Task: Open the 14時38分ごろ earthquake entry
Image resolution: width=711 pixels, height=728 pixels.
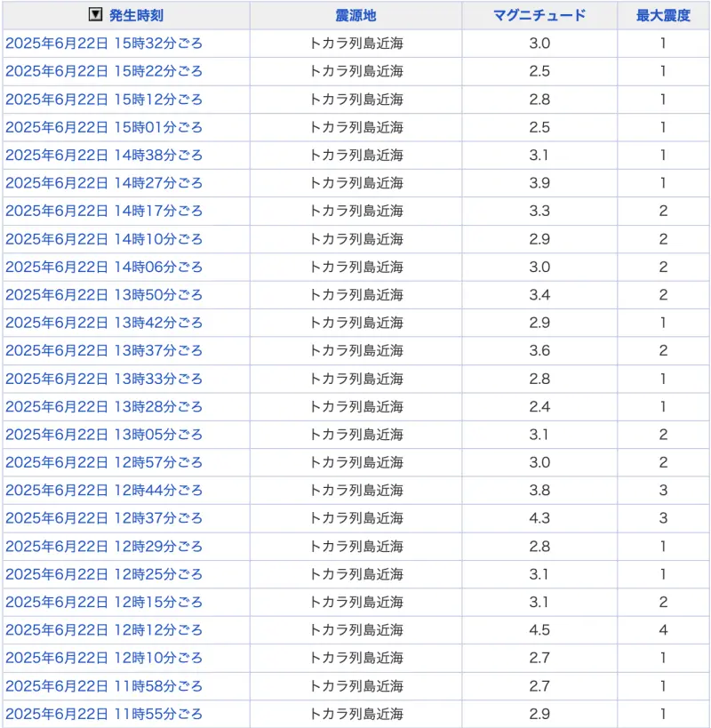Action: point(104,155)
